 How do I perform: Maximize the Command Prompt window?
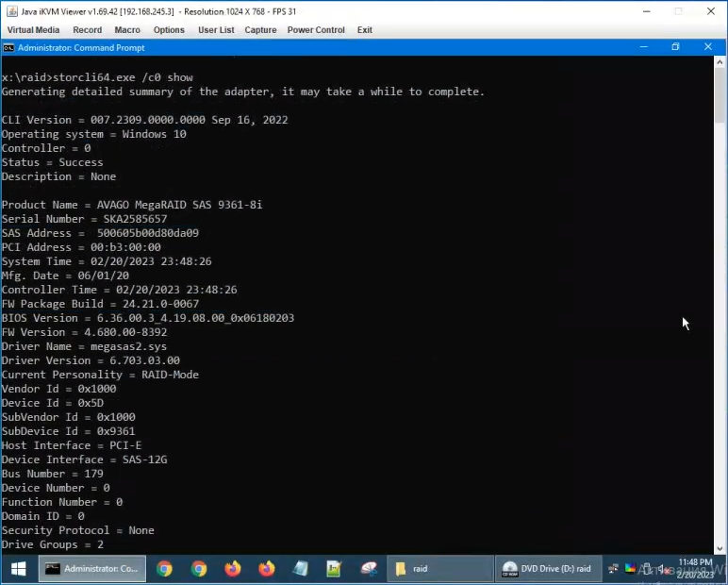pos(675,47)
